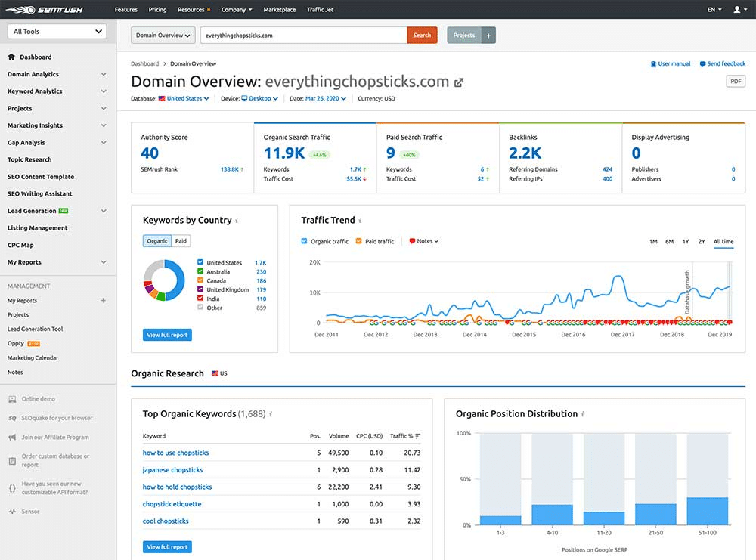Click the United States flag in Database
This screenshot has width=756, height=560.
(162, 98)
